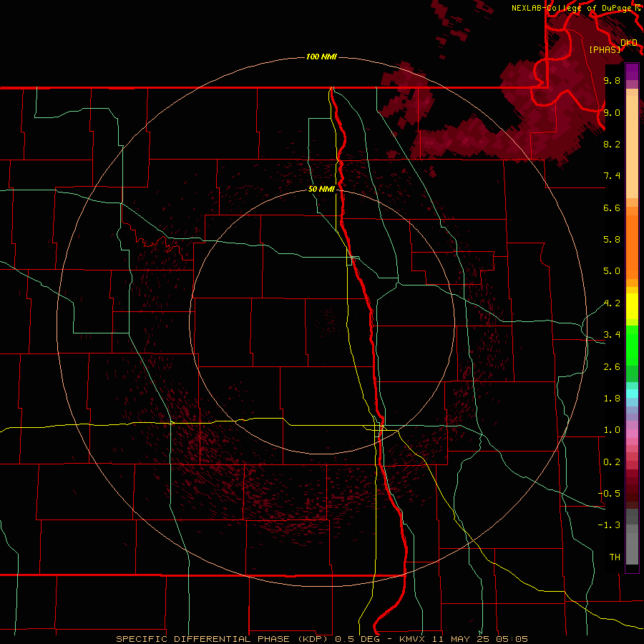
Task: Click the TH legend label
Action: (x=615, y=557)
